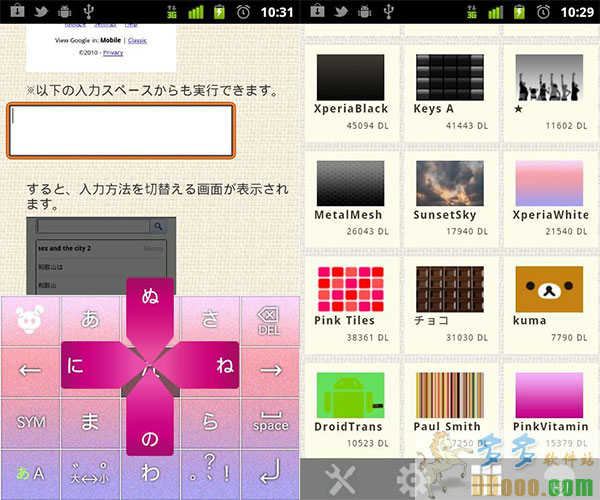The height and width of the screenshot is (500, 600).
Task: Tap the pig face key on keyboard
Action: click(x=30, y=321)
